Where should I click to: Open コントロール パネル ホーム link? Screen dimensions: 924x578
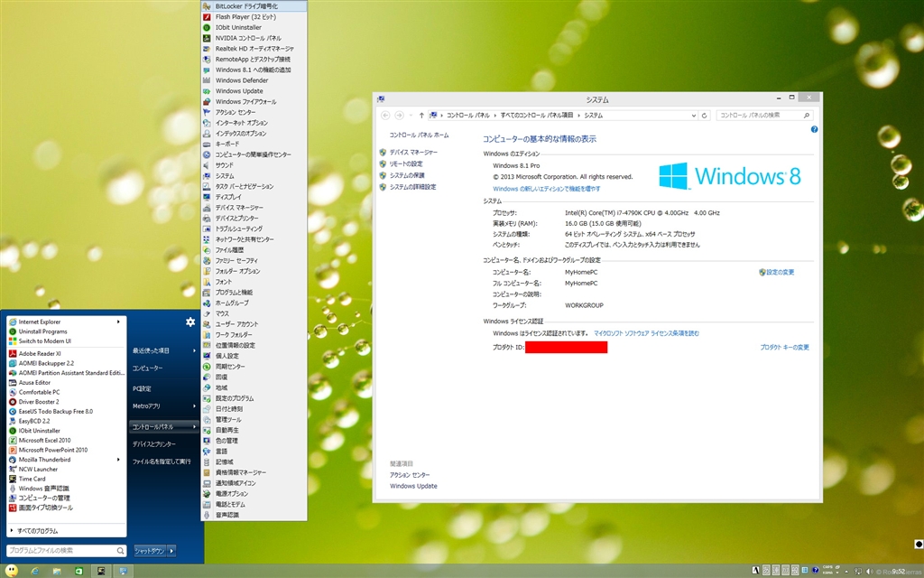(x=419, y=135)
